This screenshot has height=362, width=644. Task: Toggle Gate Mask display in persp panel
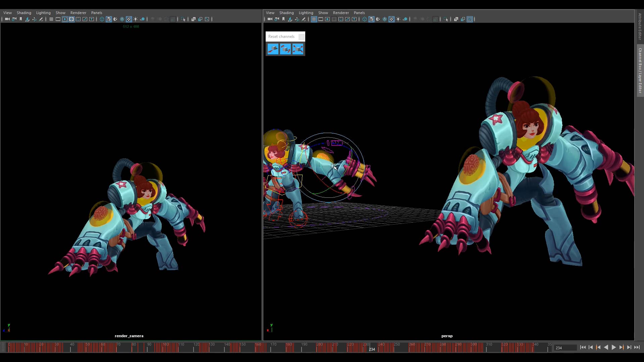pyautogui.click(x=334, y=19)
